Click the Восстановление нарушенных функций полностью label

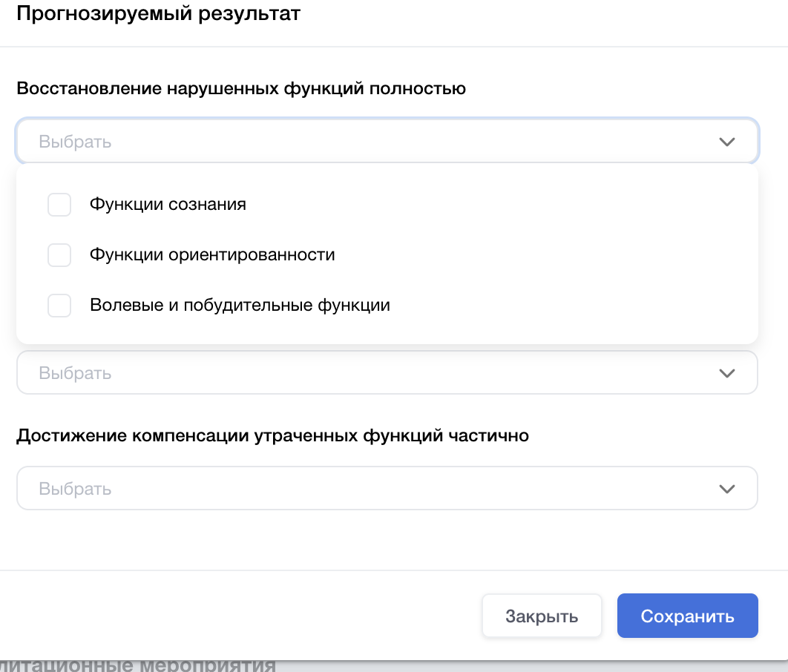point(241,89)
